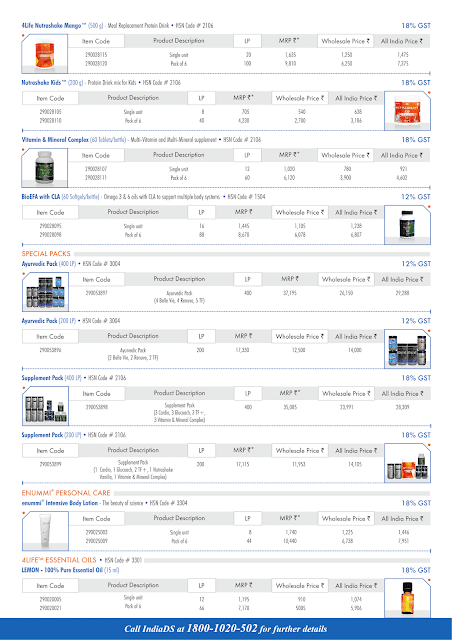This screenshot has height=640, width=452.
Task: Click the '12% GST' label for BioEFA with CLA
Action: coord(416,197)
